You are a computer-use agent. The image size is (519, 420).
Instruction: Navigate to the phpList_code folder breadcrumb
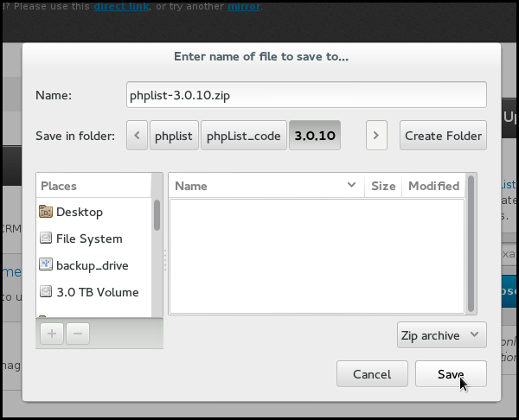point(244,136)
